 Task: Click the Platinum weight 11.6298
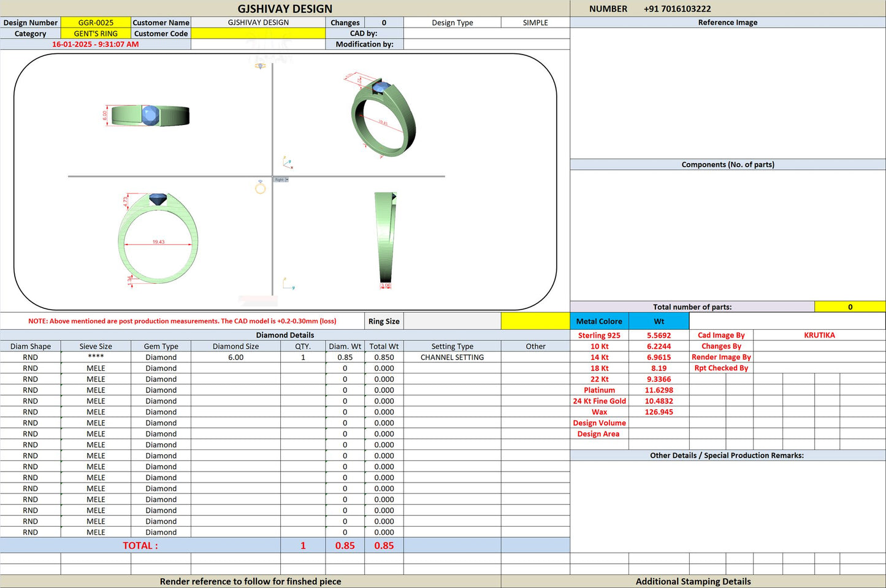(659, 390)
